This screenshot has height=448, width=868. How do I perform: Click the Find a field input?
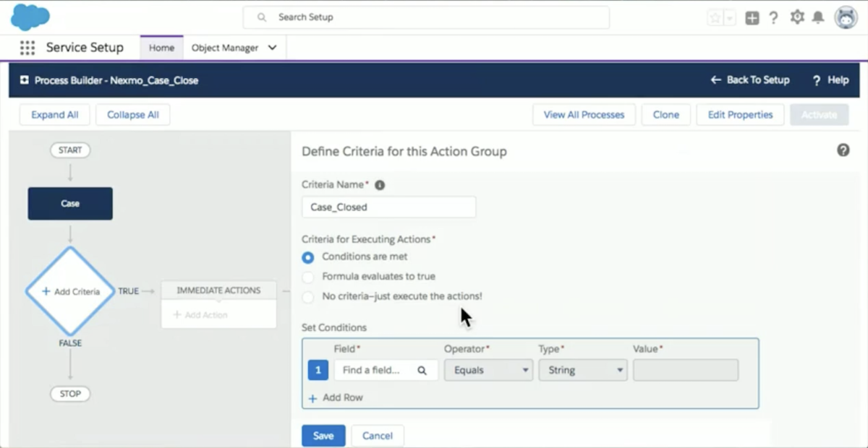(x=386, y=370)
